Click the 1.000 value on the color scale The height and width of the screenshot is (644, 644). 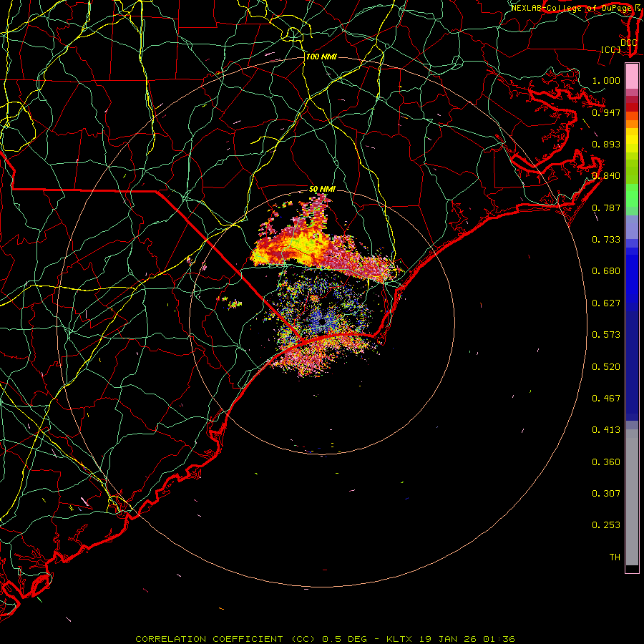606,80
